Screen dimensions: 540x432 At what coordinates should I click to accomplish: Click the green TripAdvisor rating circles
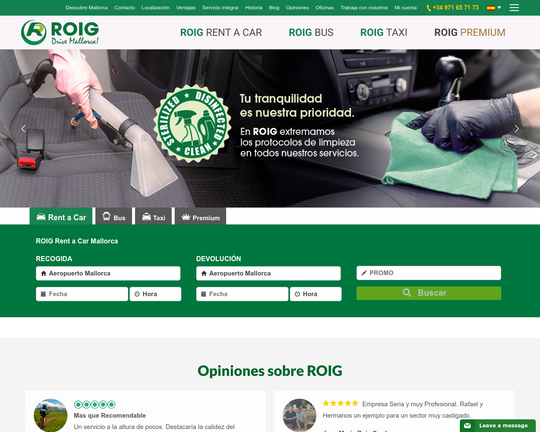pos(95,404)
